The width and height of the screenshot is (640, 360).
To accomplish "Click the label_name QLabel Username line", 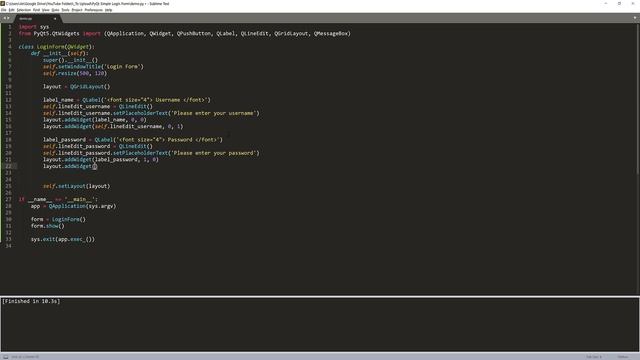I will [127, 100].
